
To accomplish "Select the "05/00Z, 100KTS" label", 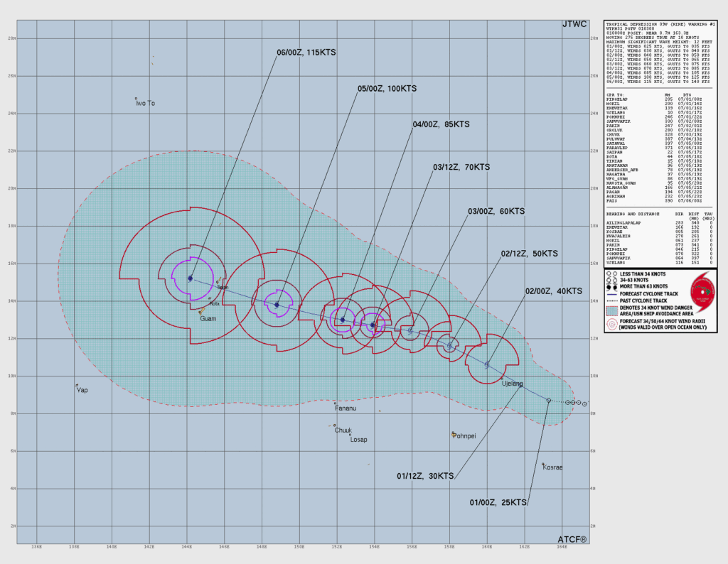I will tap(387, 89).
